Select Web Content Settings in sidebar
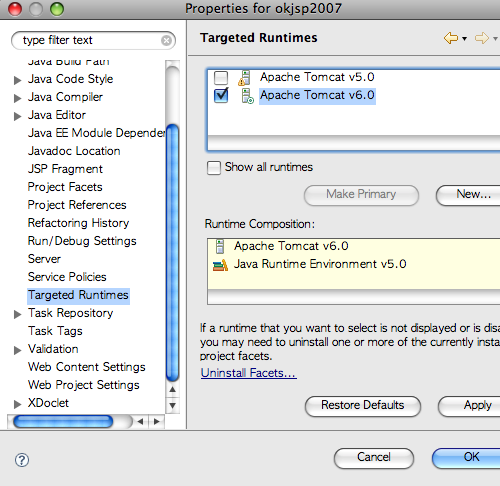The image size is (500, 486). pyautogui.click(x=87, y=367)
